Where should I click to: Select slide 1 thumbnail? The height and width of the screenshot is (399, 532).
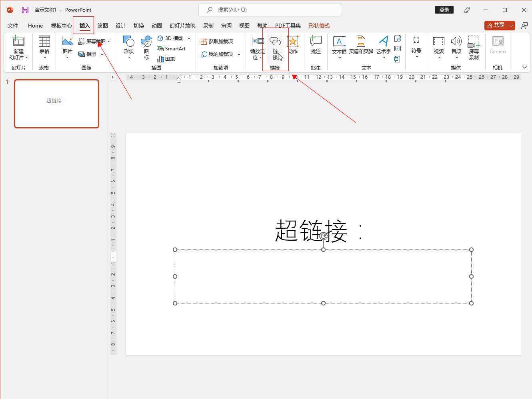[57, 104]
